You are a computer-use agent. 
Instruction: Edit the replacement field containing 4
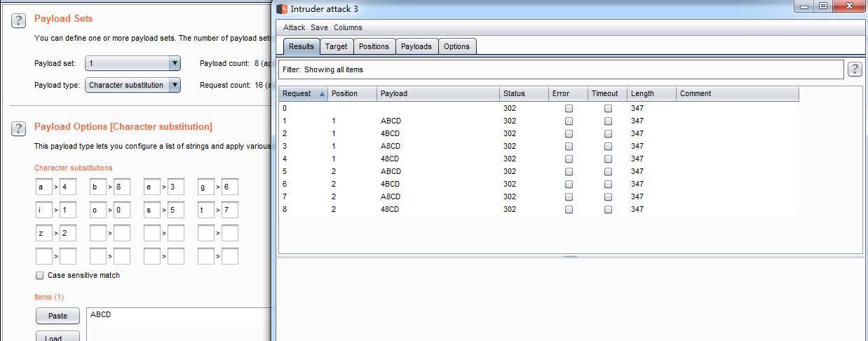[68, 187]
